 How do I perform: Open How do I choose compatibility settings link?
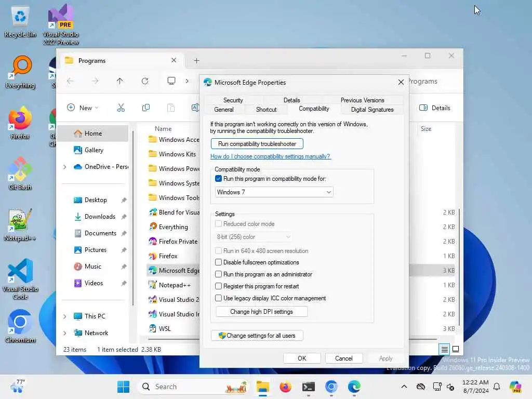[270, 156]
